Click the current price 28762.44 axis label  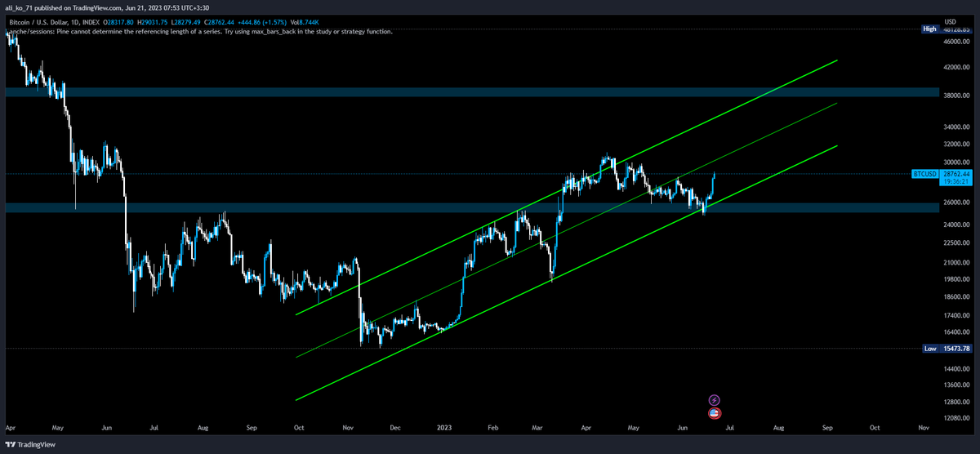tap(956, 174)
